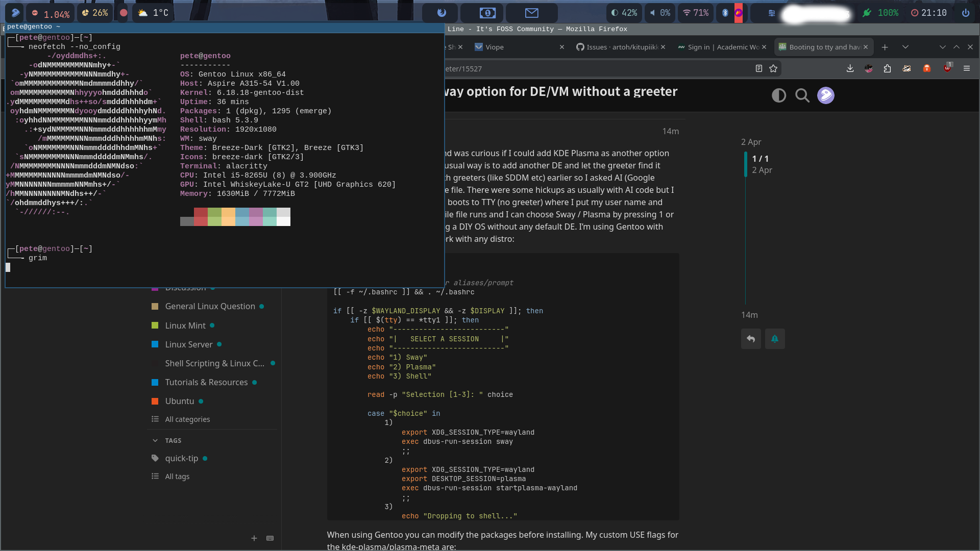Collapse the TAGS sidebar section
This screenshot has width=980, height=551.
click(155, 440)
